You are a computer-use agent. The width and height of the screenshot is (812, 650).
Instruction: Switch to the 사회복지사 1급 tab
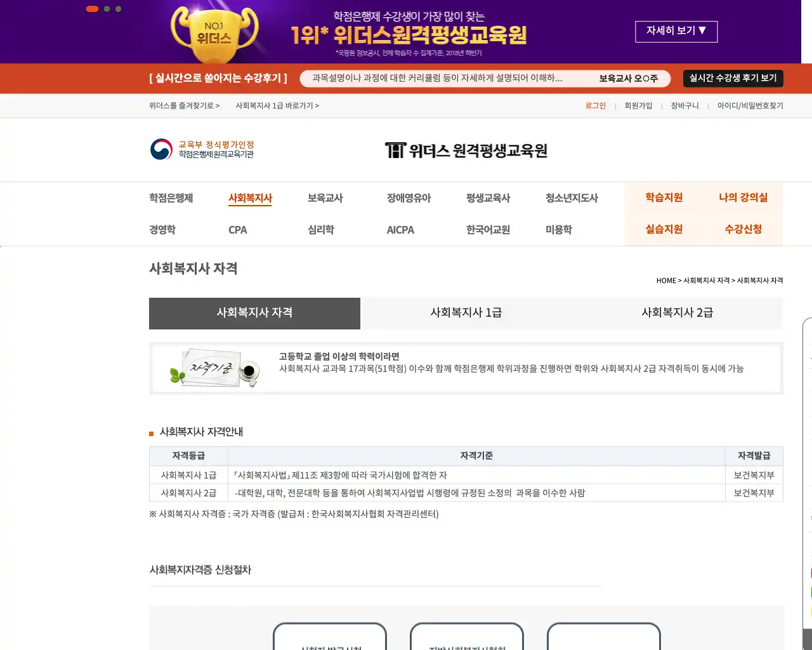click(x=466, y=314)
